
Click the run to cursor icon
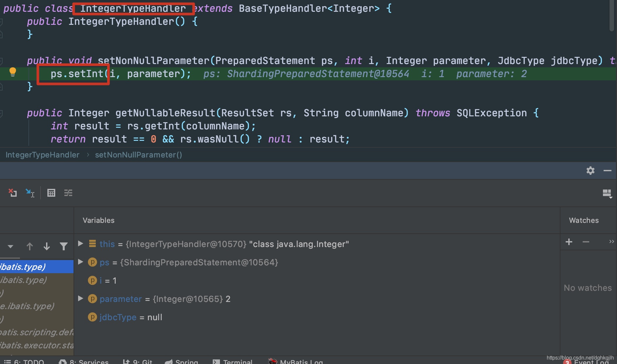pyautogui.click(x=30, y=193)
